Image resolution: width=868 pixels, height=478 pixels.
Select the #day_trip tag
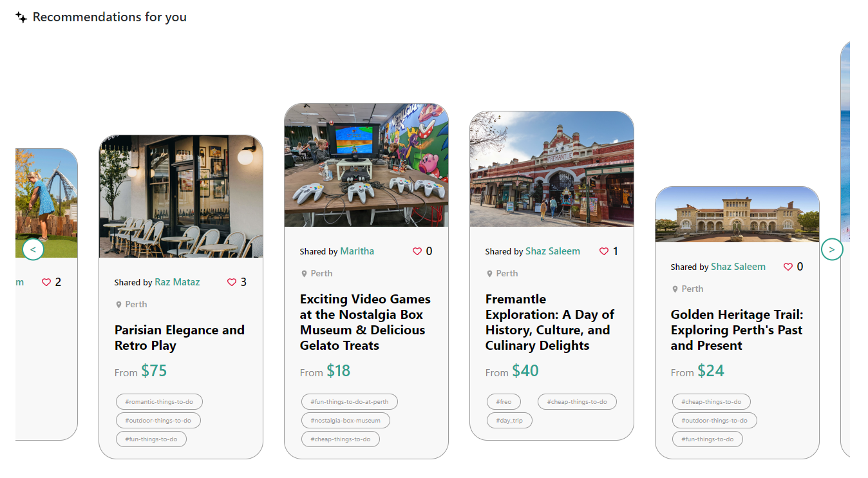[509, 421]
